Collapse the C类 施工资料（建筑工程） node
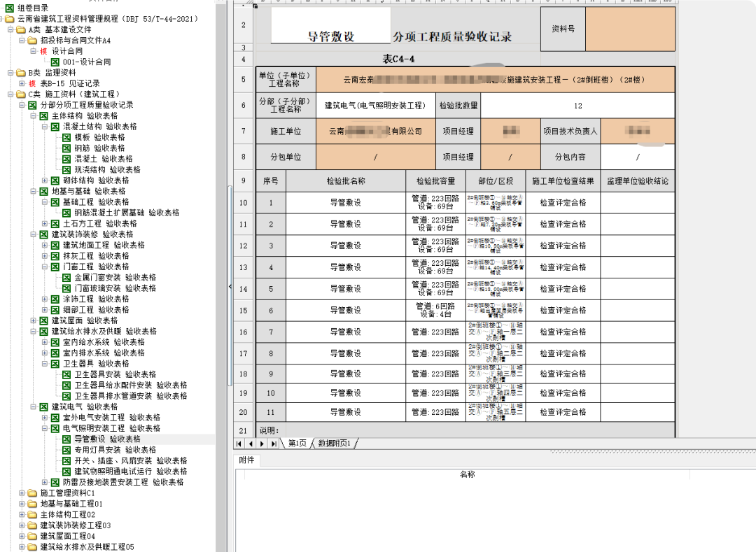This screenshot has width=756, height=552. [10, 94]
